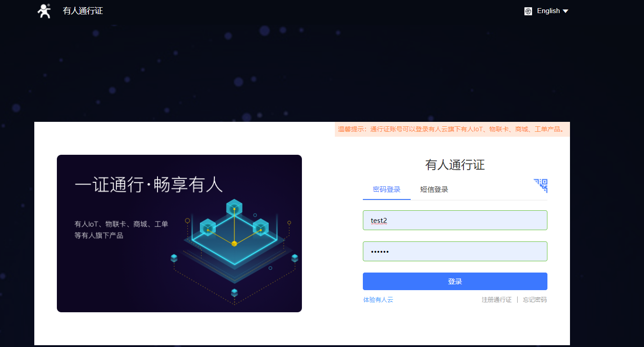
Task: Click the running man logo icon
Action: coord(44,11)
